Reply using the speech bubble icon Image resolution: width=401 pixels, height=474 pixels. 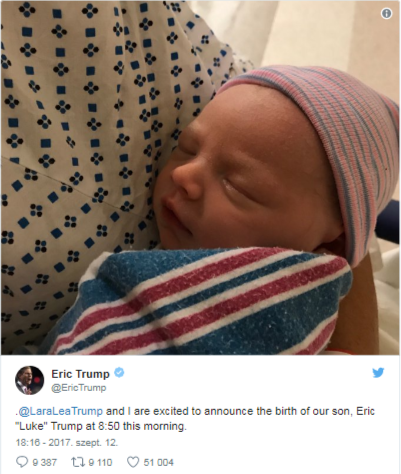click(22, 462)
